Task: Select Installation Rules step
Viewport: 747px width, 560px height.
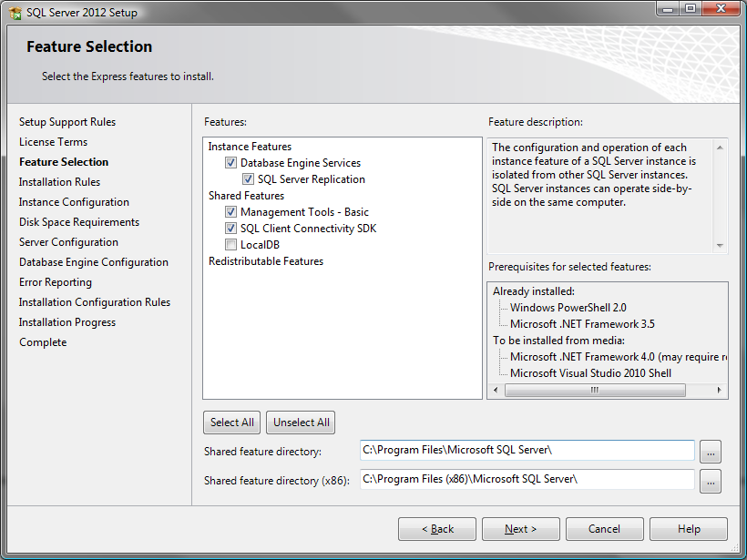Action: 59,182
